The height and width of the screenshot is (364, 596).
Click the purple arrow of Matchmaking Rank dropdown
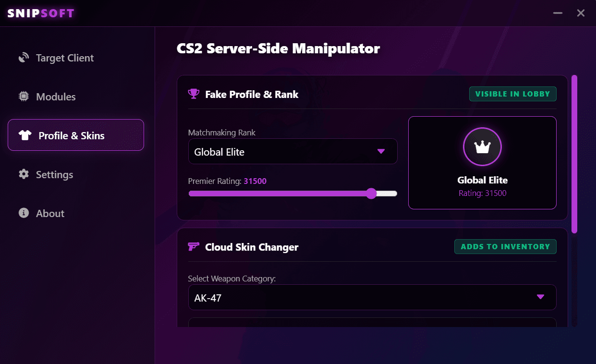tap(381, 151)
